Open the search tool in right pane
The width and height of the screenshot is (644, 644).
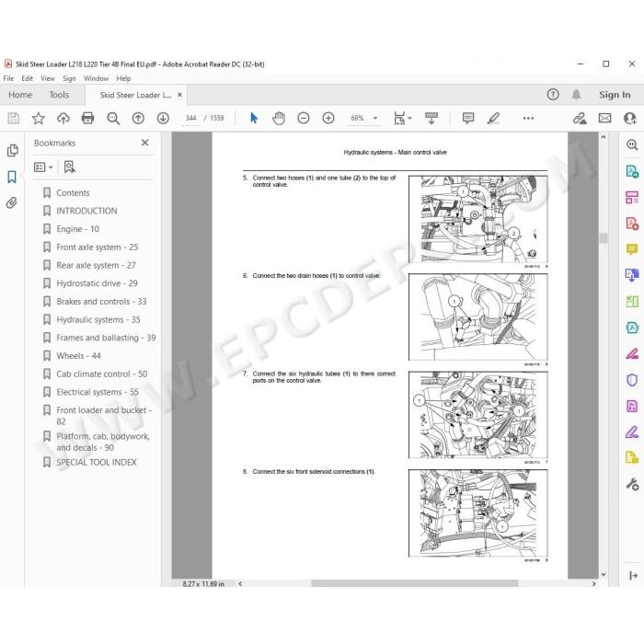click(632, 144)
